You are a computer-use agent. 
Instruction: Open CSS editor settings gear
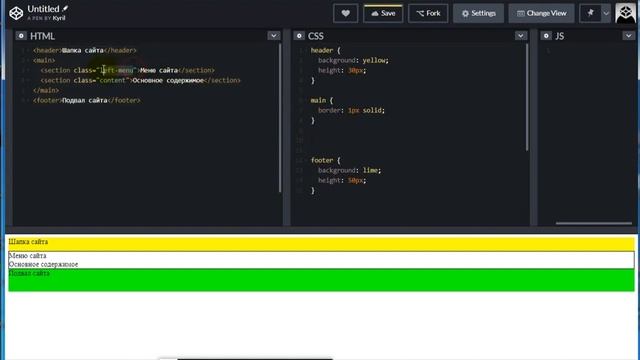tap(299, 36)
